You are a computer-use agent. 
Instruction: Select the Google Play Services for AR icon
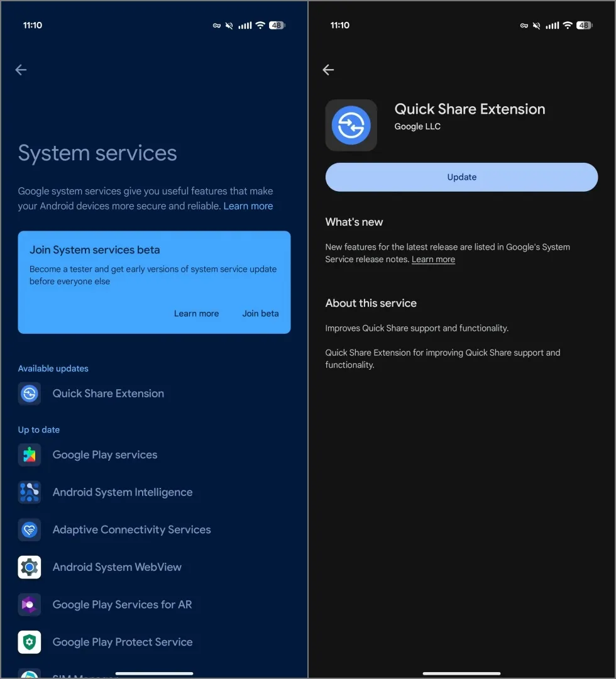tap(29, 604)
